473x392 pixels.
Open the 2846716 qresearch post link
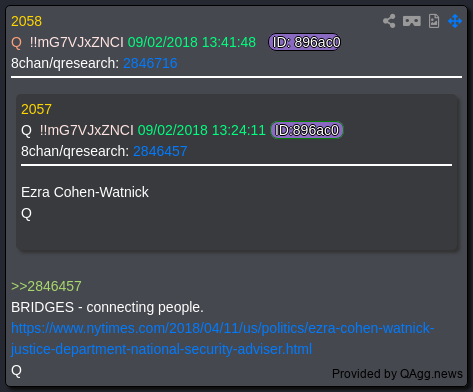pyautogui.click(x=150, y=63)
